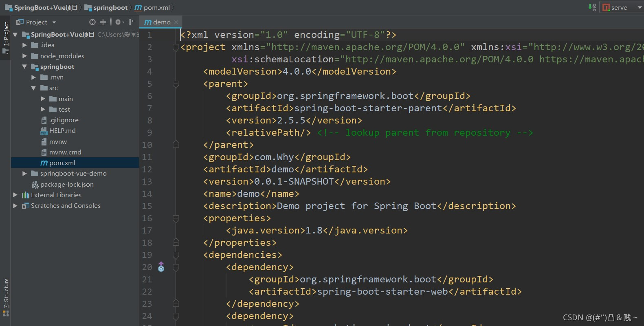Select the .mvn folder icon

44,77
